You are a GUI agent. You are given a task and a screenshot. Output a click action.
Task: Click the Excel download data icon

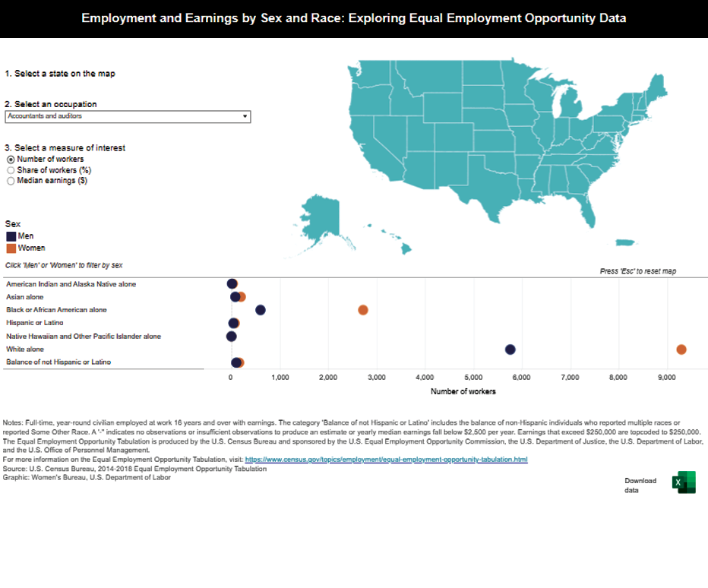pyautogui.click(x=684, y=482)
